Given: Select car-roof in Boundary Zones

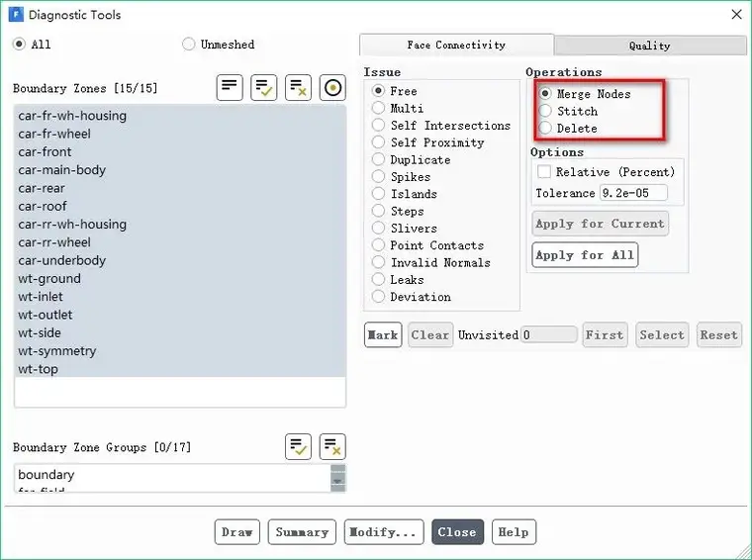Looking at the screenshot, I should [180, 206].
